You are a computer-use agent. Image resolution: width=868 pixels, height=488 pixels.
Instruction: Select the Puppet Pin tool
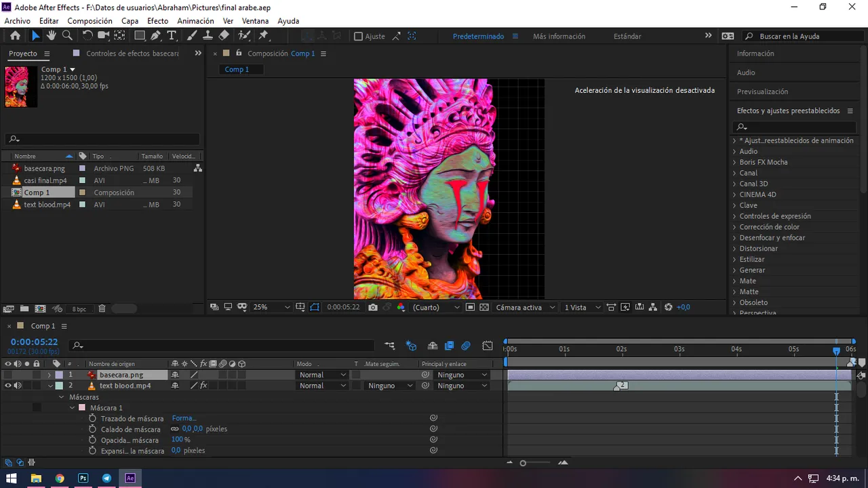(x=264, y=36)
